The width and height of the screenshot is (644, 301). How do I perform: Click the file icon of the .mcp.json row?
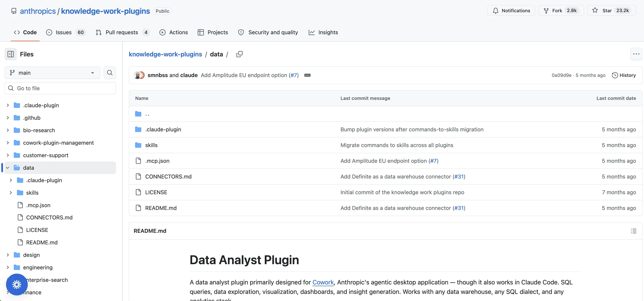coord(138,161)
